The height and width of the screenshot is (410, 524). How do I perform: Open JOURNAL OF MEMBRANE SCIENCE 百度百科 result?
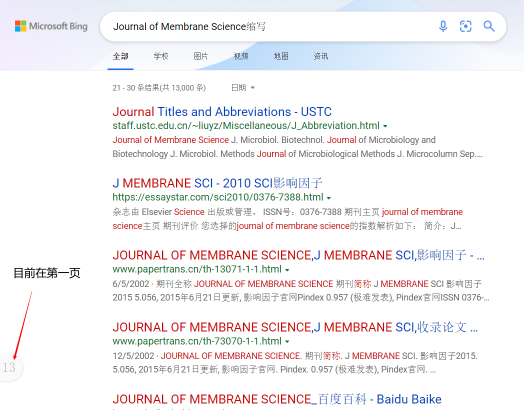(277, 399)
